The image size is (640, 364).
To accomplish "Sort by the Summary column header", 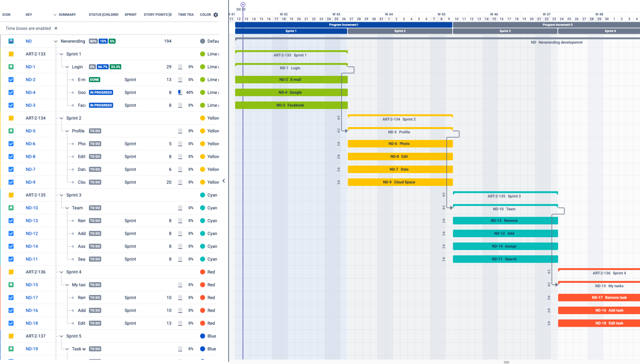I will [67, 15].
